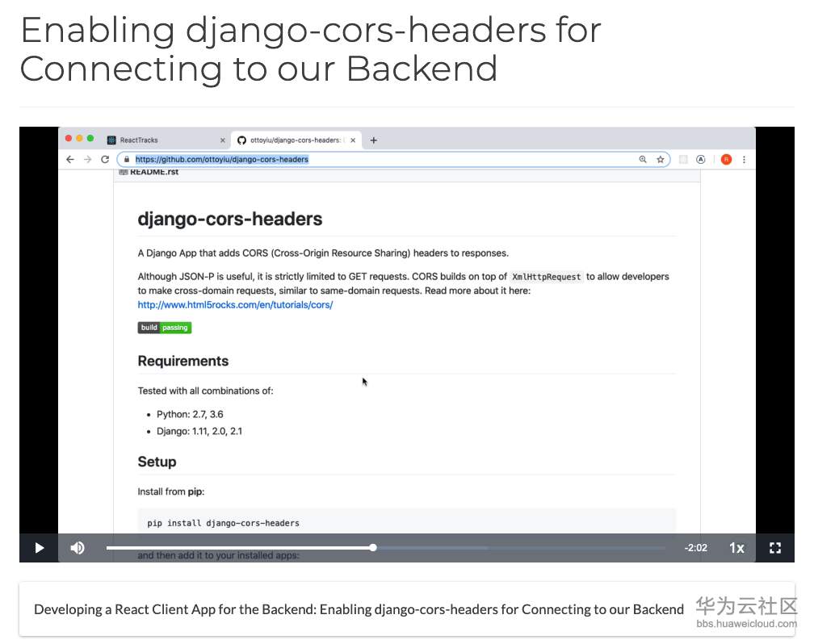Click Django: 1.11, 2.0, 2.1 item
The image size is (814, 644).
[x=199, y=431]
